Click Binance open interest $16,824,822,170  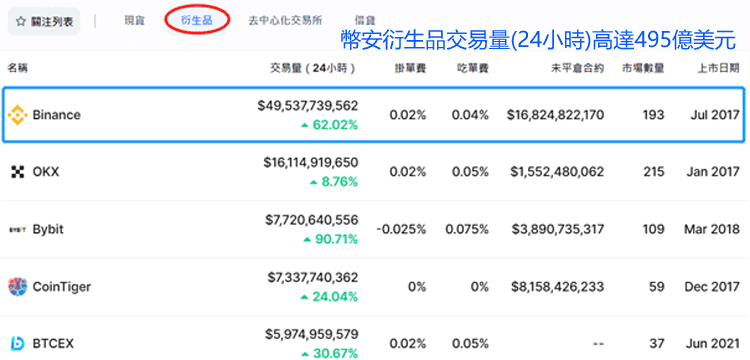click(555, 115)
